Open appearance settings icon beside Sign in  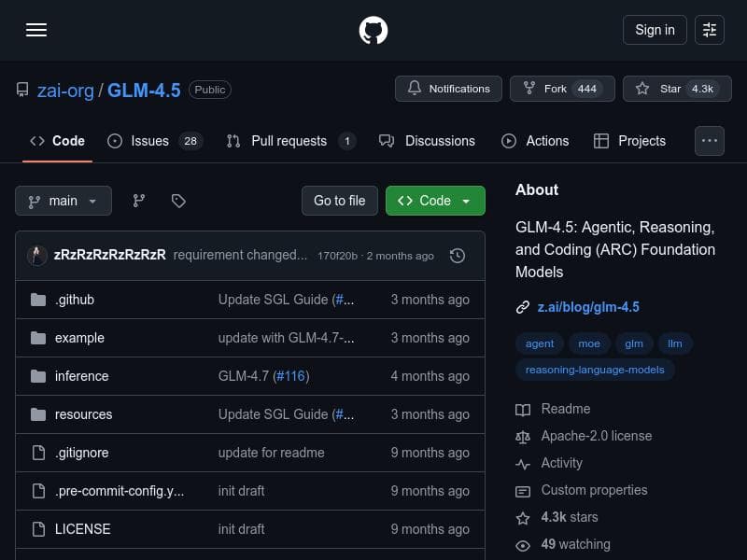click(x=710, y=30)
